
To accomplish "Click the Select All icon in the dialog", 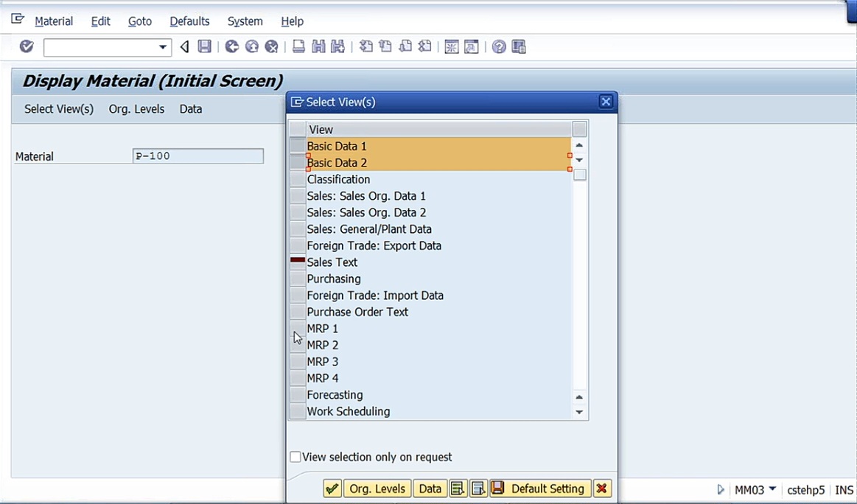I will coord(458,488).
